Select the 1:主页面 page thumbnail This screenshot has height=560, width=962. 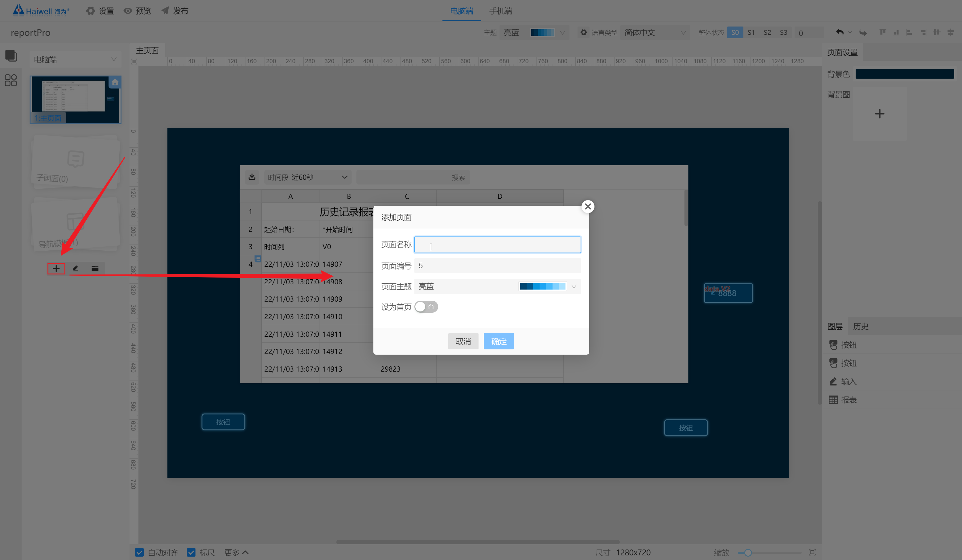point(76,100)
